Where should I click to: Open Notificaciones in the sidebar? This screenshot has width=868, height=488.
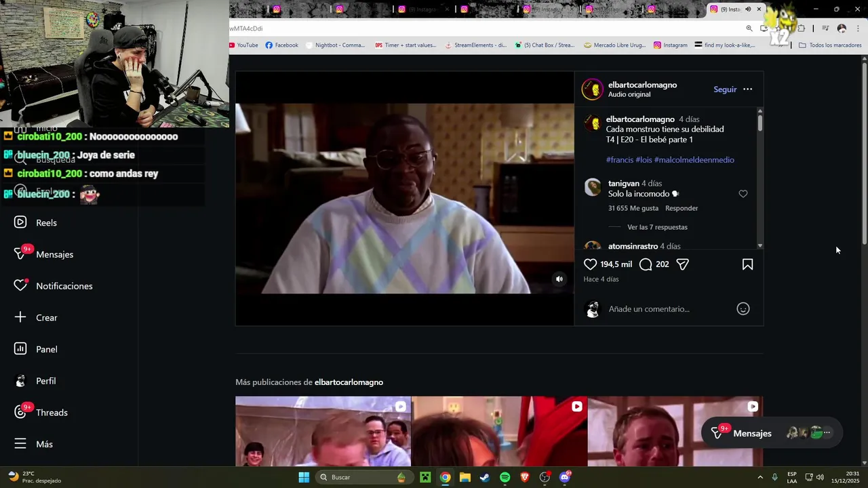pos(53,286)
